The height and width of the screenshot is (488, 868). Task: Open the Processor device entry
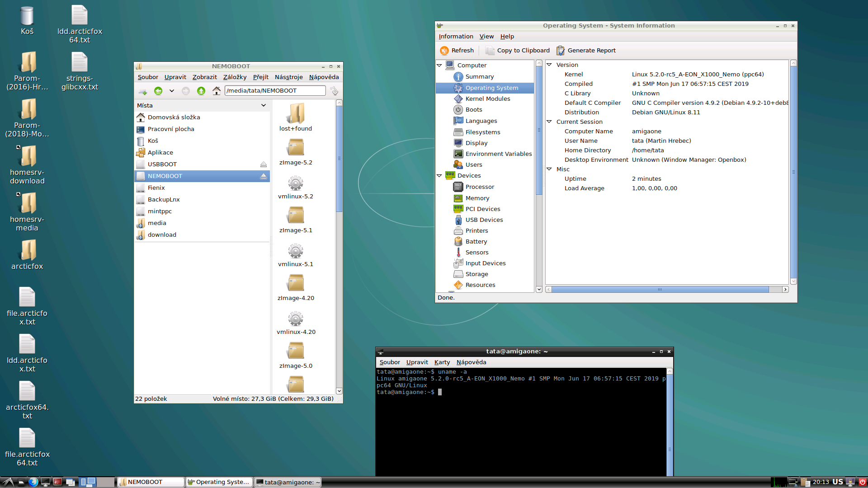tap(479, 187)
